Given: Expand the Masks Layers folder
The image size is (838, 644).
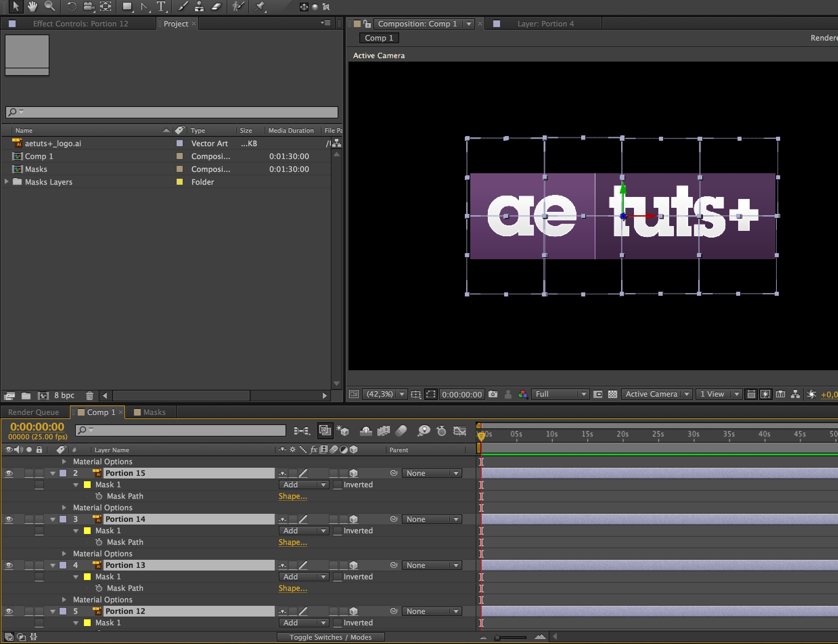Looking at the screenshot, I should coord(6,182).
